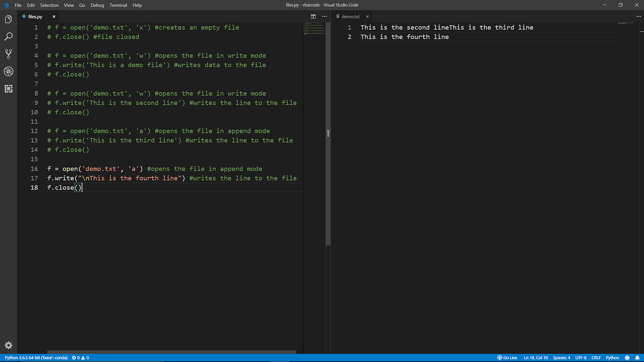The image size is (644, 362).
Task: Open the Terminal menu
Action: tap(118, 5)
